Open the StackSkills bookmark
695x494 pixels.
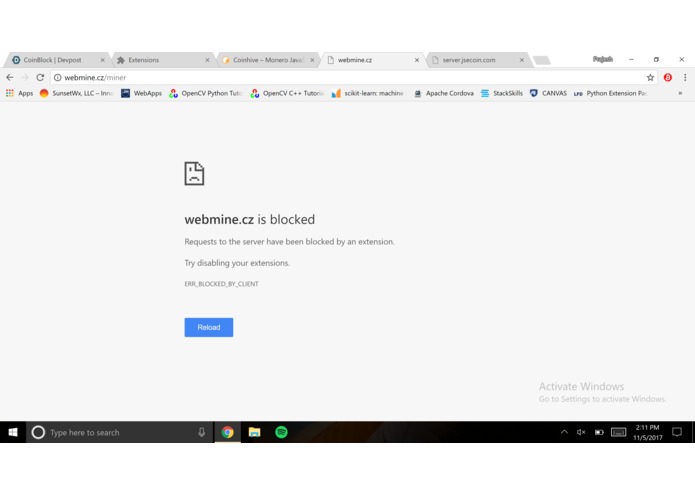[502, 93]
